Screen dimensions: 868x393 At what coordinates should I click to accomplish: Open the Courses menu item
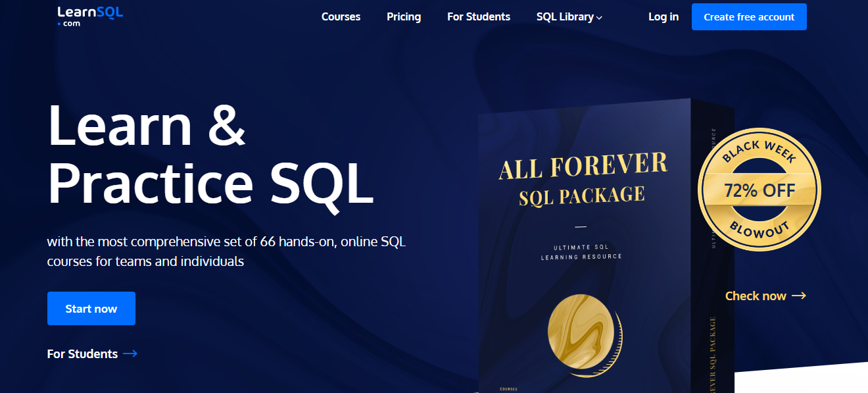[341, 17]
